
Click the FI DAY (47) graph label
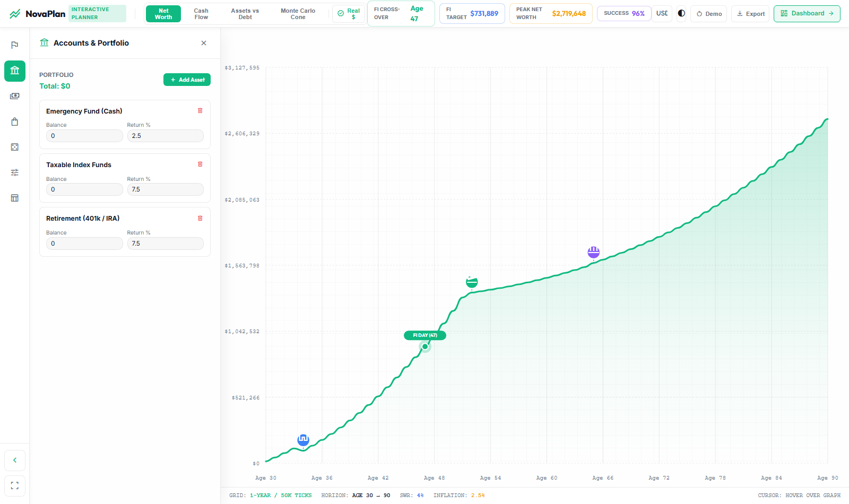point(425,335)
